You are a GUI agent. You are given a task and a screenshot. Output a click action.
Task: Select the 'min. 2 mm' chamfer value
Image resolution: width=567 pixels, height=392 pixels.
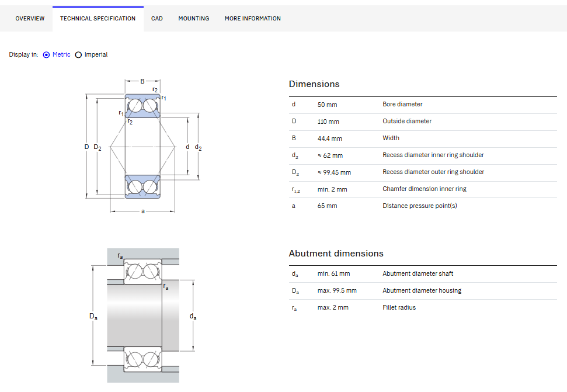pos(332,189)
